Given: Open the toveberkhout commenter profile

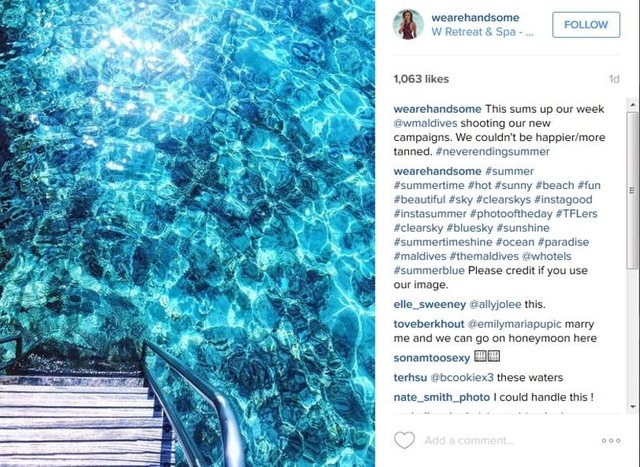Looking at the screenshot, I should click(429, 324).
